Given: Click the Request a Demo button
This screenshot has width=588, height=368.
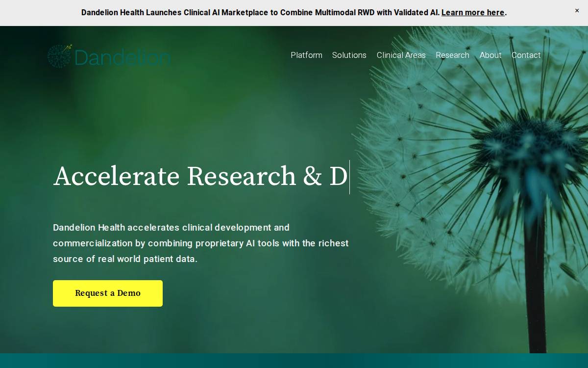Looking at the screenshot, I should [108, 293].
